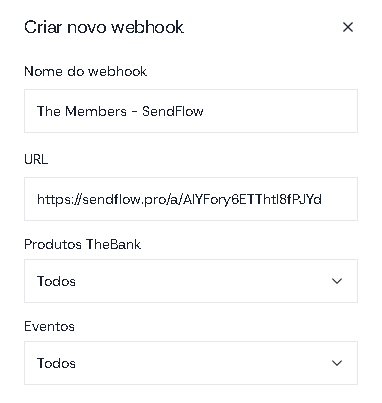
Task: Place cursor at end of URL value
Action: (322, 200)
